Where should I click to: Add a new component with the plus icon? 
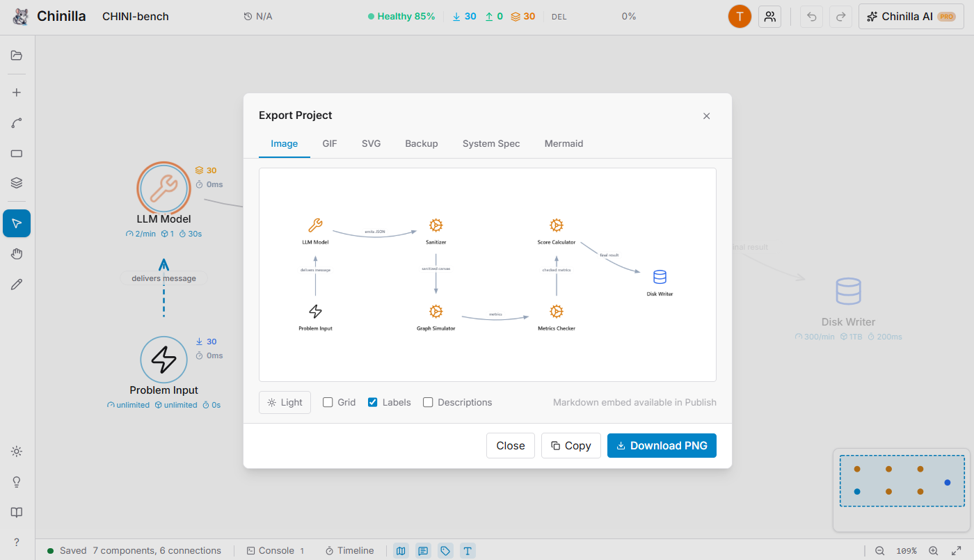[17, 92]
